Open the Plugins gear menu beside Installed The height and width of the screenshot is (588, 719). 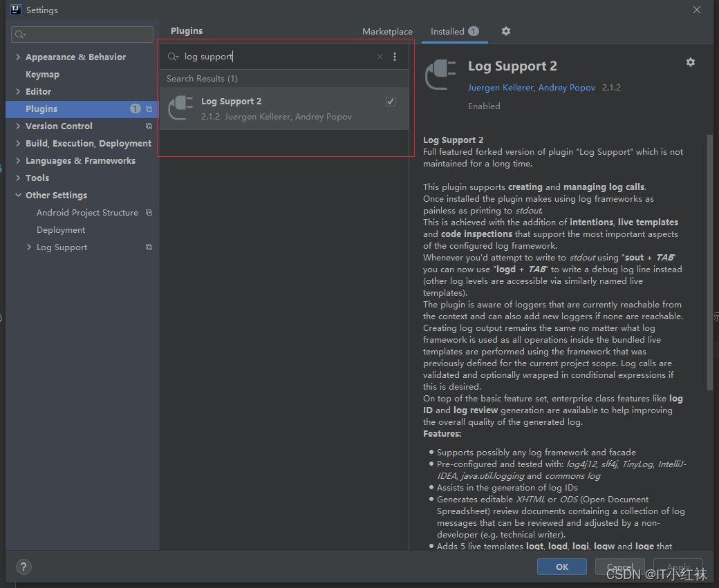click(x=506, y=31)
